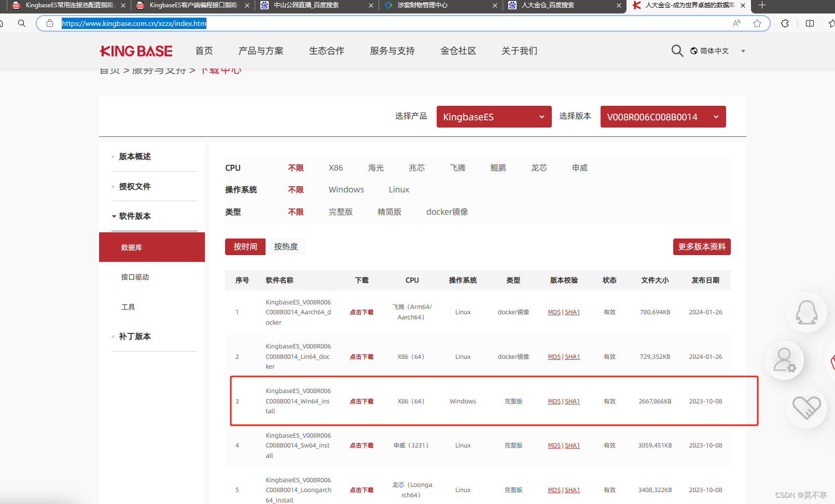Click 点击下载 for Aarch64_docker row
The image size is (835, 504).
361,312
